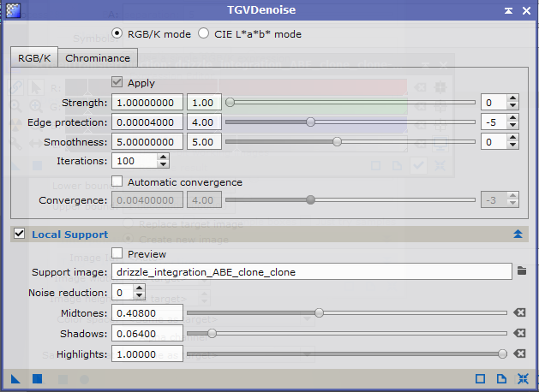Click the Smoothness slider handle
This screenshot has height=392, width=539.
pos(337,142)
